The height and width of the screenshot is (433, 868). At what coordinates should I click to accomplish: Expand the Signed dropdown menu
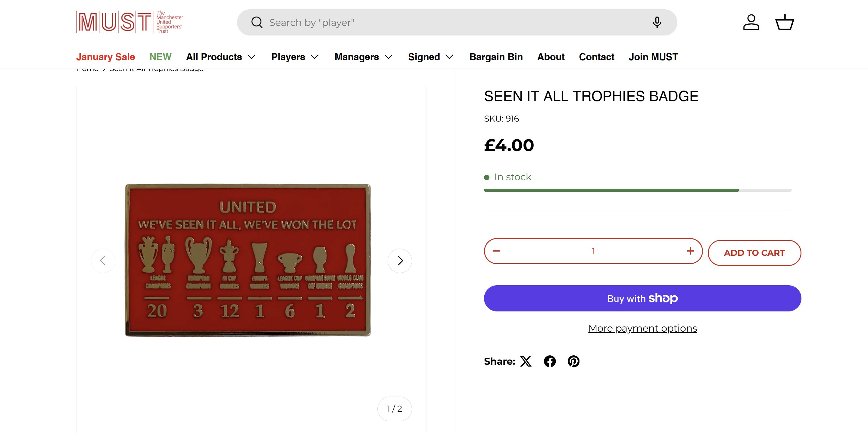431,57
